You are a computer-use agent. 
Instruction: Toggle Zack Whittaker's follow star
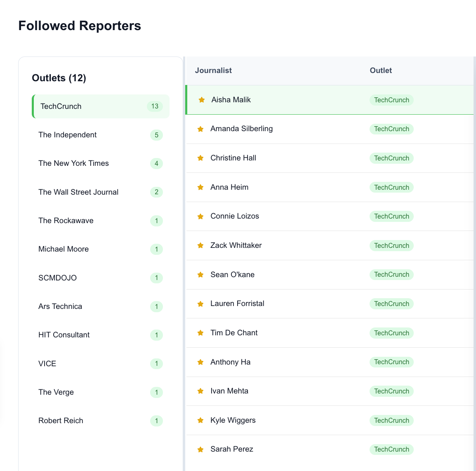[200, 245]
